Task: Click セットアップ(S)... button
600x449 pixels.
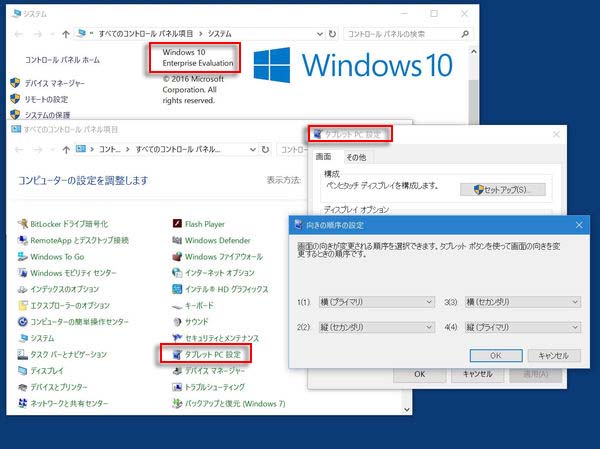Action: [503, 189]
